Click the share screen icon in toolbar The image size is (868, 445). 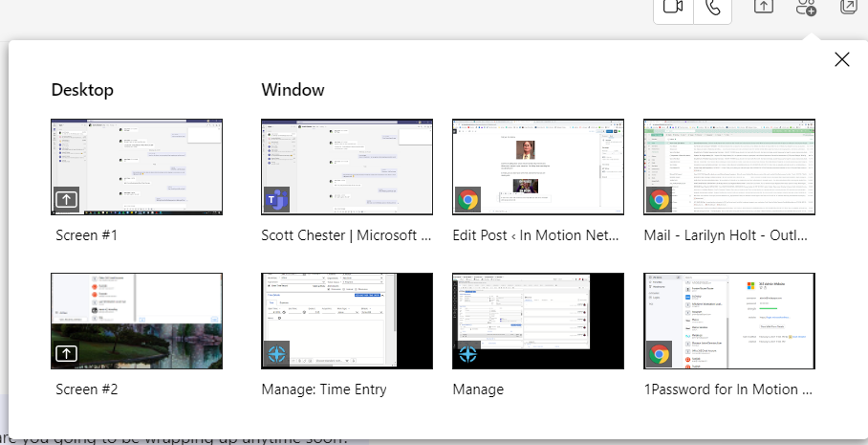pyautogui.click(x=764, y=7)
